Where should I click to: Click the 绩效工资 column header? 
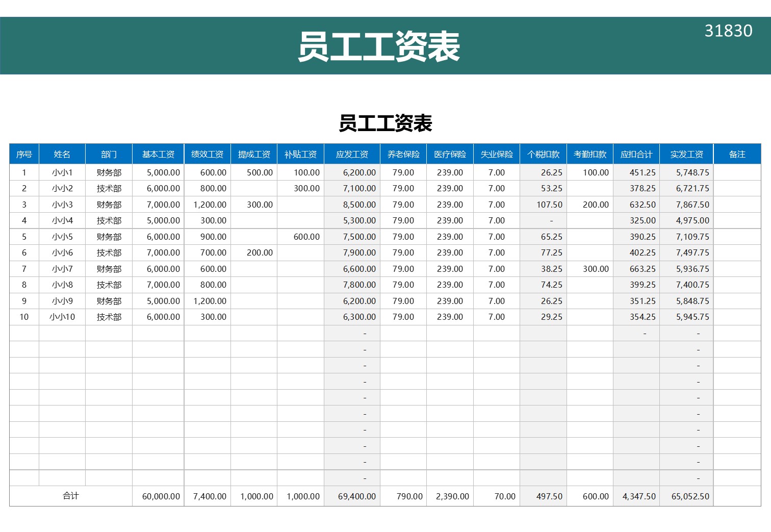coord(208,154)
